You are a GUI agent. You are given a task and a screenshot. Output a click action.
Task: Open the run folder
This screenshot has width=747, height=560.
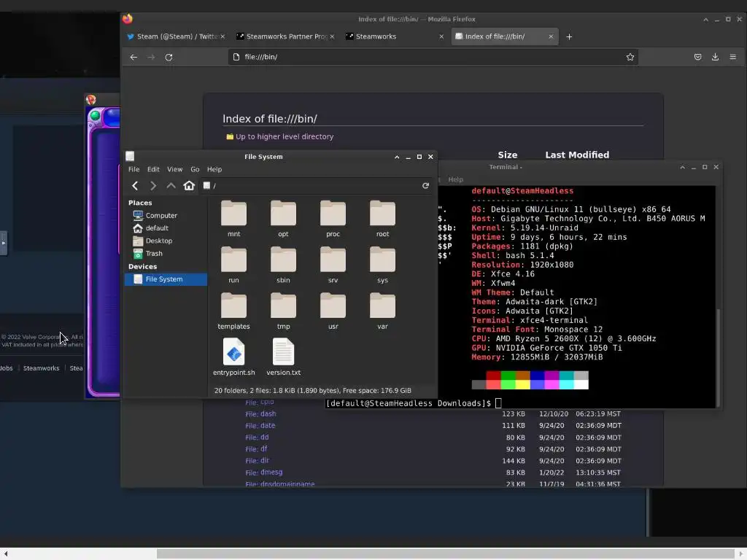tap(234, 265)
